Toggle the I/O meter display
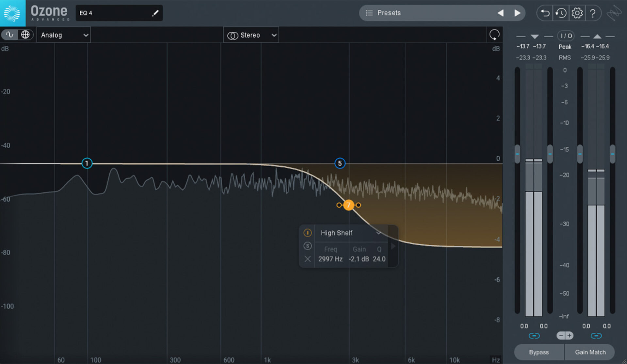 [x=565, y=36]
